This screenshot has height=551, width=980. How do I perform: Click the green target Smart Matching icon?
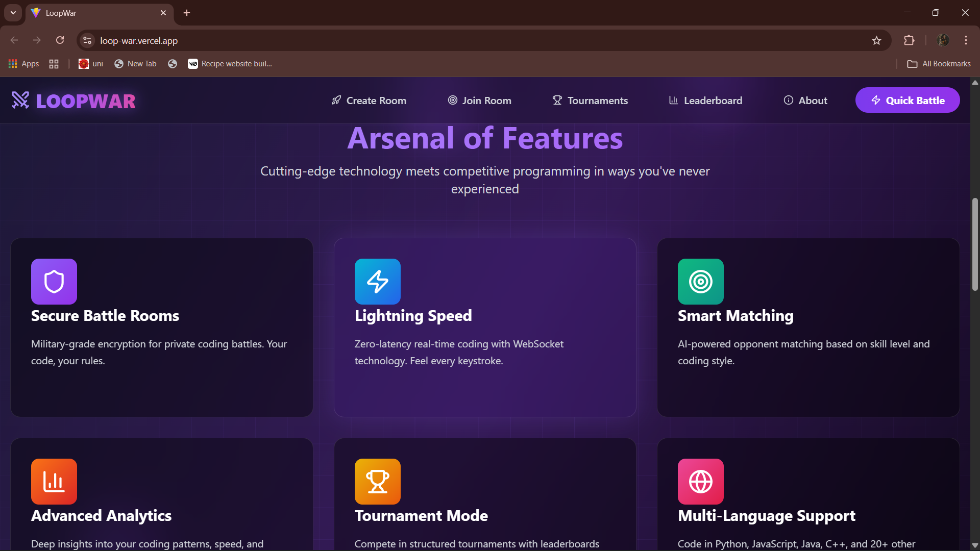coord(701,282)
